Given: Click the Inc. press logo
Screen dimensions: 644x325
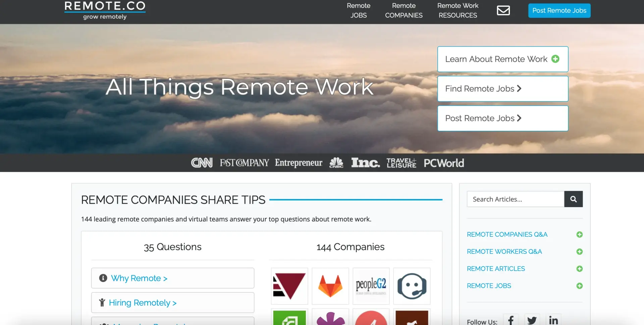Looking at the screenshot, I should 366,162.
